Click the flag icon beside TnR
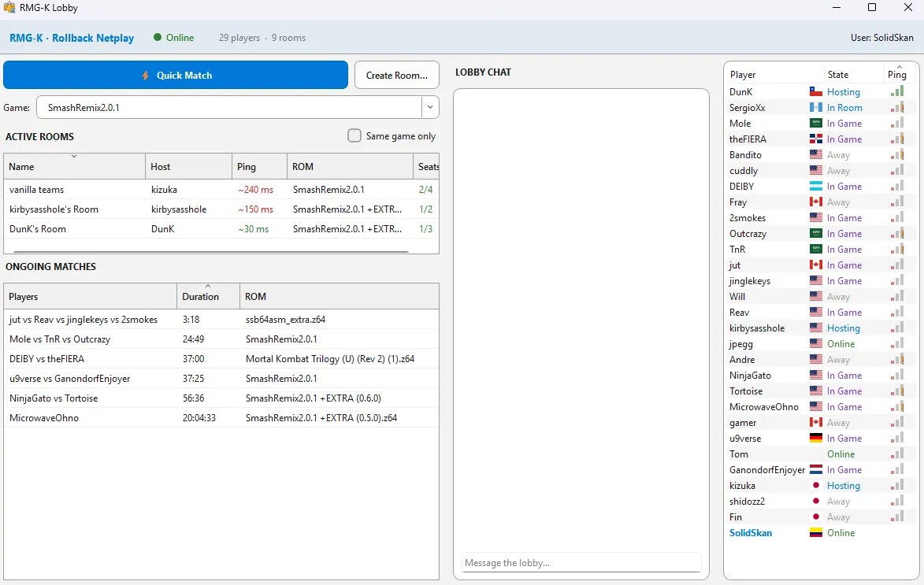The image size is (924, 585). point(815,250)
